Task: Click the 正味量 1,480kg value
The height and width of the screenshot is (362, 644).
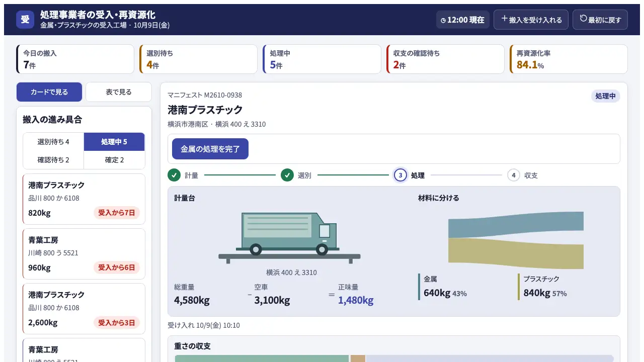Action: [x=356, y=300]
